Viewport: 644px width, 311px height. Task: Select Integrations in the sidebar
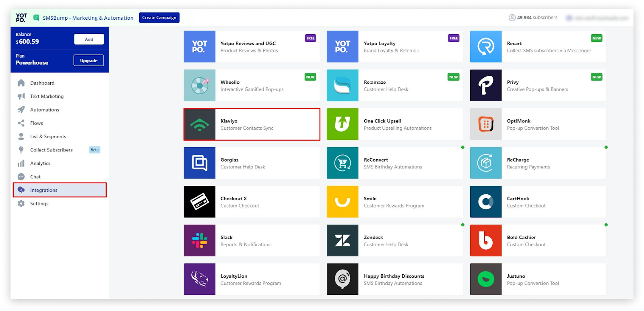point(60,190)
